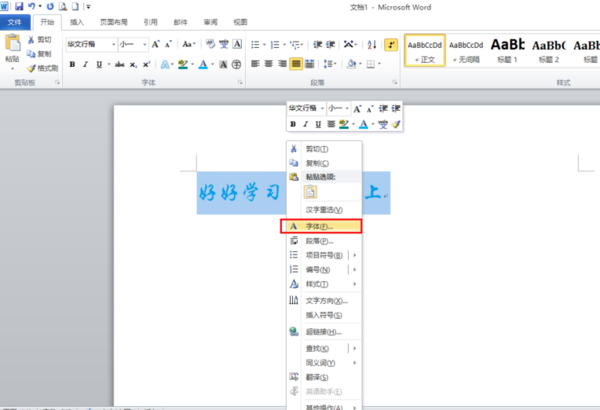Toggle Bold in the ribbon font group

72,64
